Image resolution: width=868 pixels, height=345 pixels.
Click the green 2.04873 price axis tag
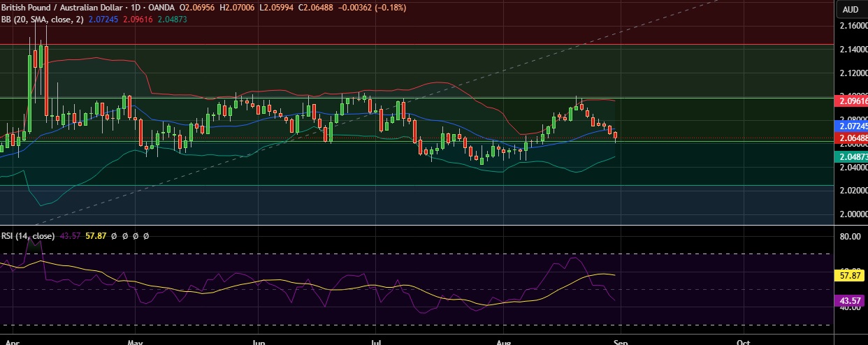click(x=851, y=156)
